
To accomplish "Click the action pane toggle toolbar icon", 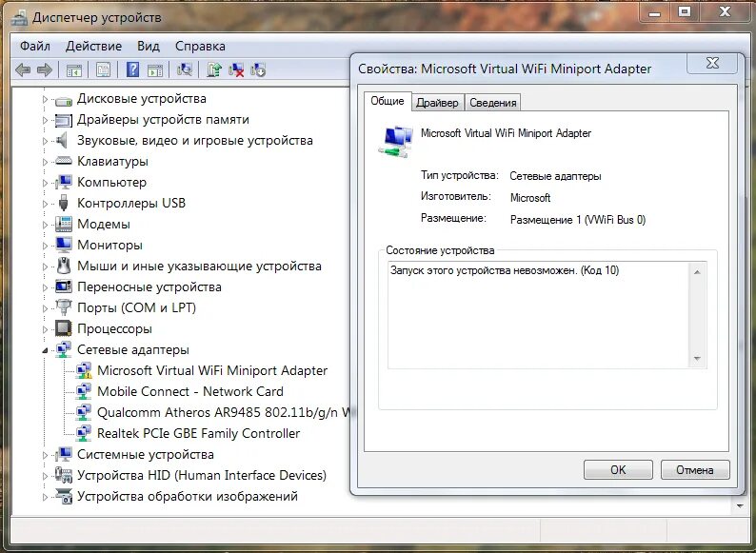I will click(155, 70).
